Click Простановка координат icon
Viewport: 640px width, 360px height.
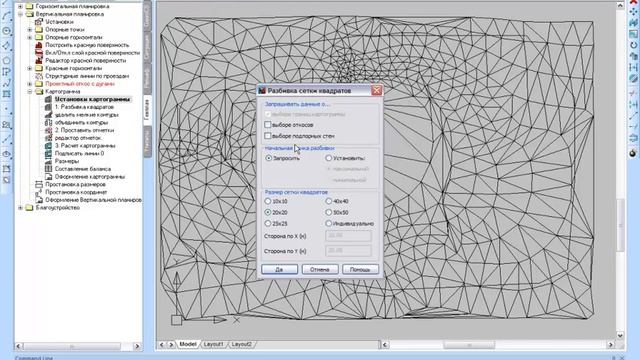point(39,192)
